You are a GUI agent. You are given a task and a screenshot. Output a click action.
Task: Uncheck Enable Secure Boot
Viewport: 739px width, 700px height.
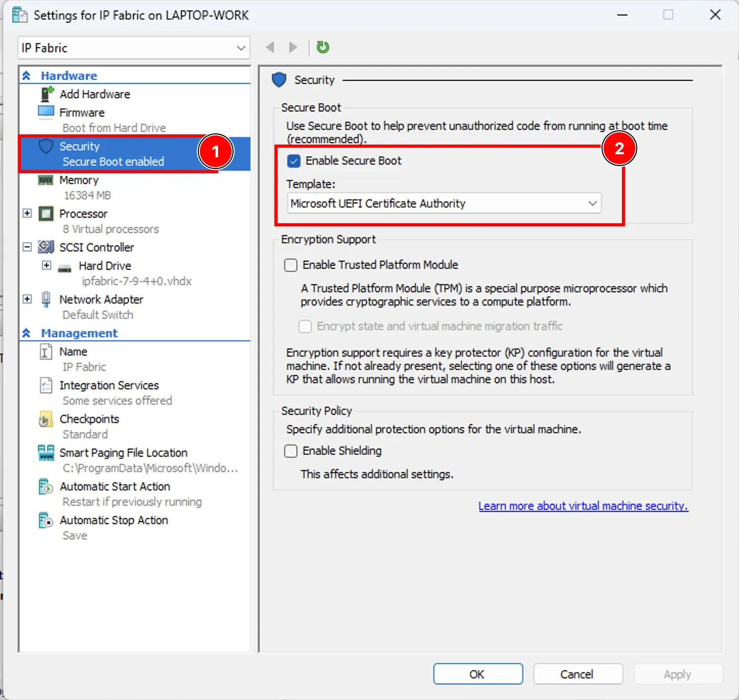coord(293,160)
